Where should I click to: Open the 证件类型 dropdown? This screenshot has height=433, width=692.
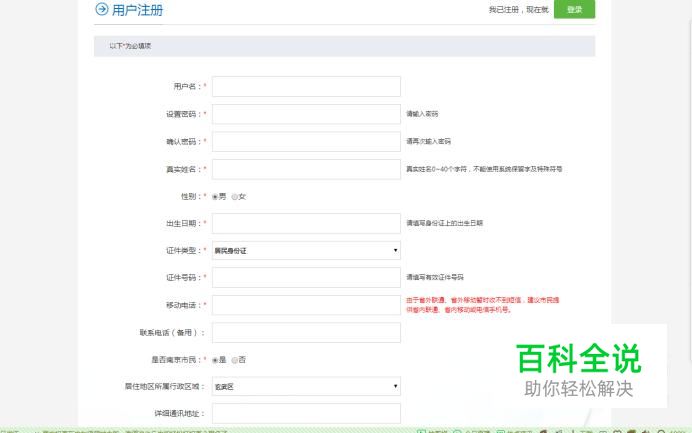pyautogui.click(x=306, y=251)
